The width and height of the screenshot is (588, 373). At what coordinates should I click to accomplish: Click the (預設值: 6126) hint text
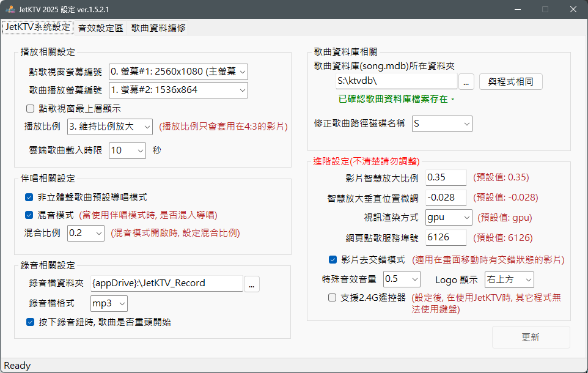pos(503,238)
